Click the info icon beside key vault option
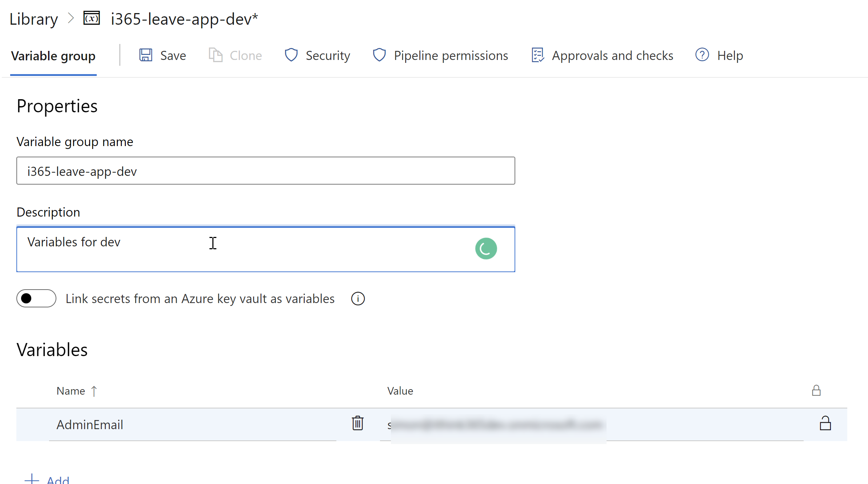 tap(358, 299)
